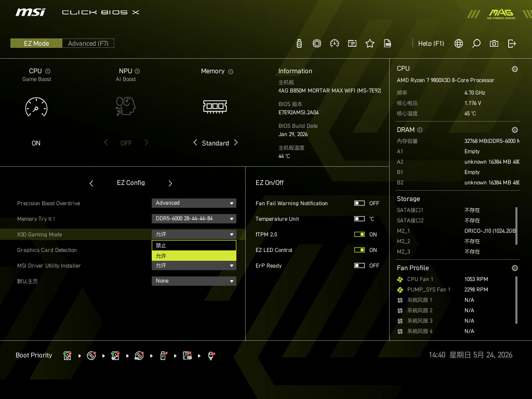The width and height of the screenshot is (532, 399).
Task: Open the M-Flash USB icon
Action: [x=299, y=44]
